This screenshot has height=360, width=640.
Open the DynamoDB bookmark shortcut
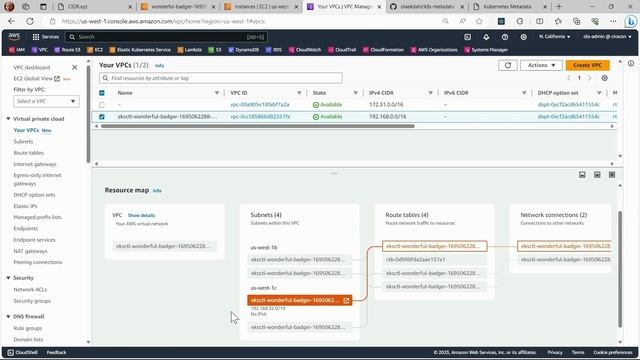click(x=244, y=50)
